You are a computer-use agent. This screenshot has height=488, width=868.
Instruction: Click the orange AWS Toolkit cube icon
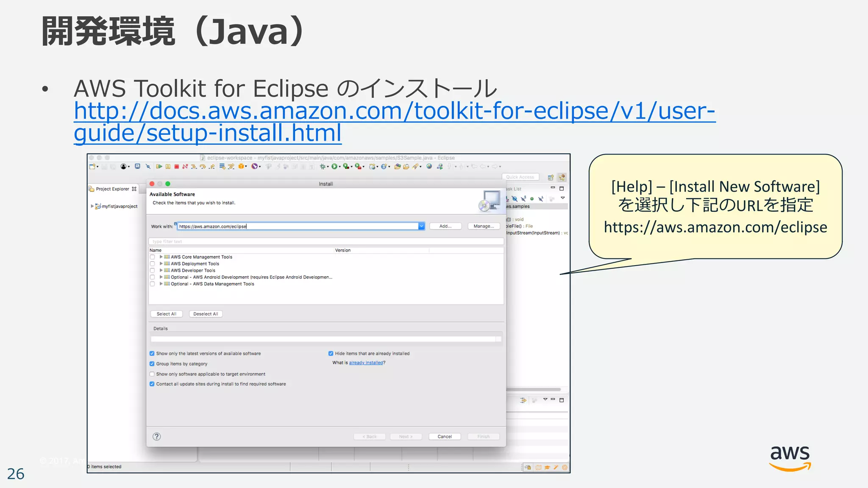pyautogui.click(x=241, y=166)
